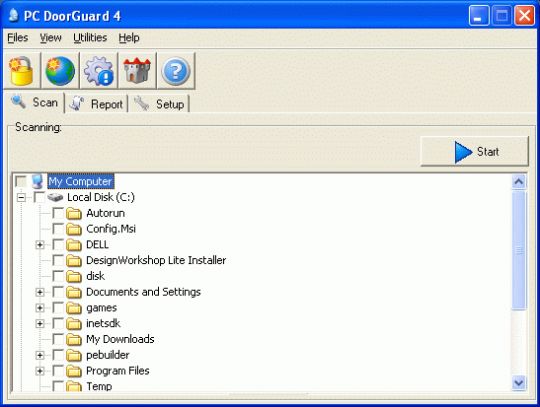The height and width of the screenshot is (407, 540).
Task: Open the View menu
Action: (50, 38)
